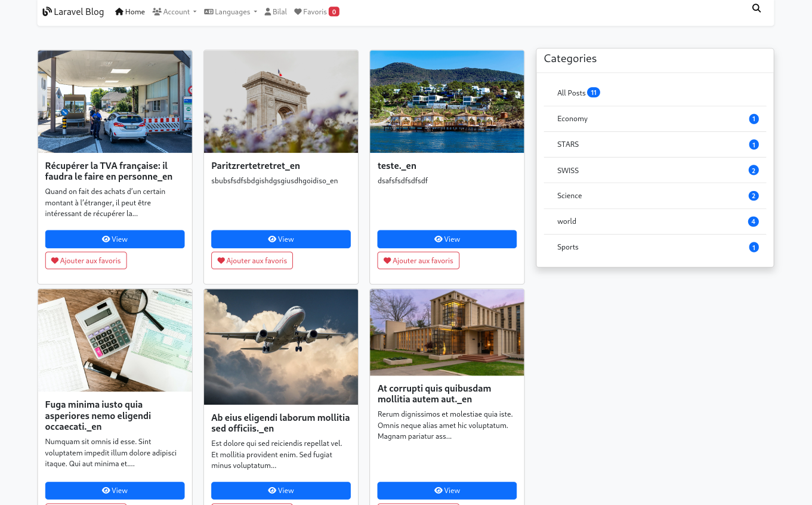Click the heart icon on Paritzrertetretret_en favorite button
Screen dimensions: 812x505
click(221, 260)
